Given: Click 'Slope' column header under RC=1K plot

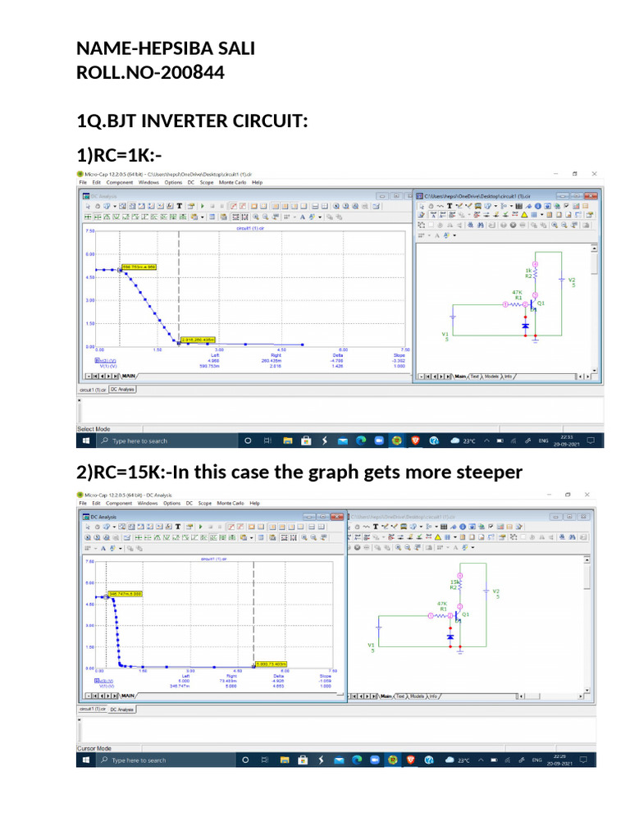Looking at the screenshot, I should [x=399, y=355].
